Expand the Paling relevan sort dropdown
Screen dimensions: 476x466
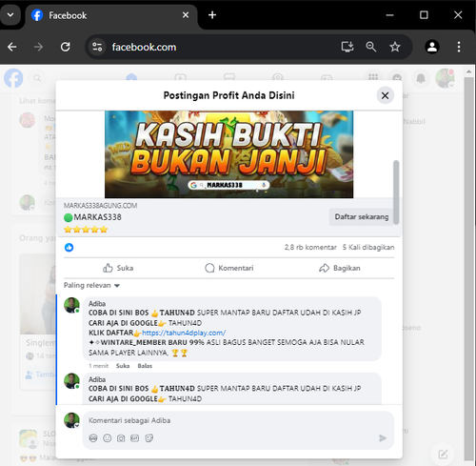(91, 285)
